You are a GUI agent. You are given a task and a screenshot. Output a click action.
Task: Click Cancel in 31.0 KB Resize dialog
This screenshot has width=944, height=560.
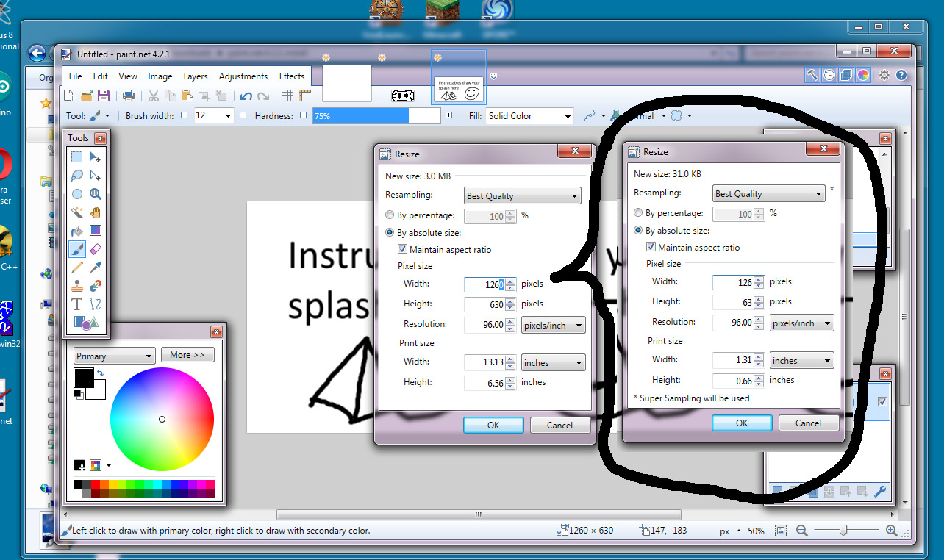point(808,423)
